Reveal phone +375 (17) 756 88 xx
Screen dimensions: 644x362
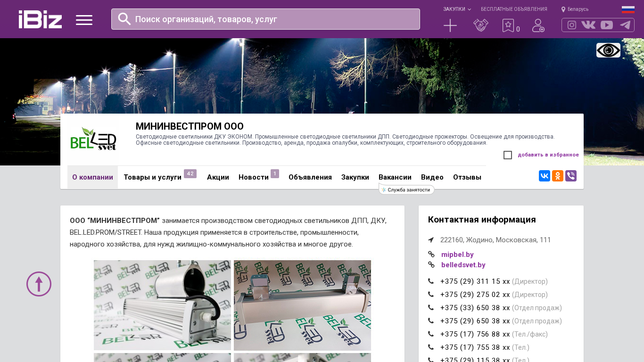tap(475, 334)
